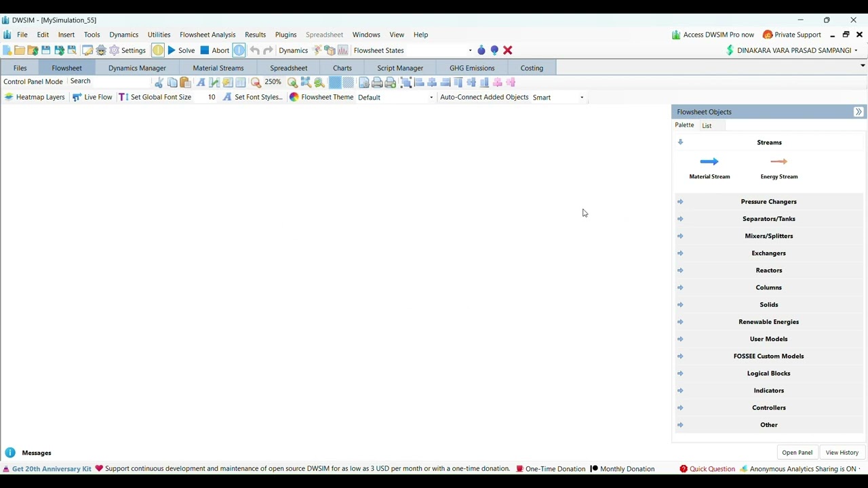This screenshot has width=868, height=488.
Task: Toggle the blue circular button beside Abort
Action: click(239, 50)
